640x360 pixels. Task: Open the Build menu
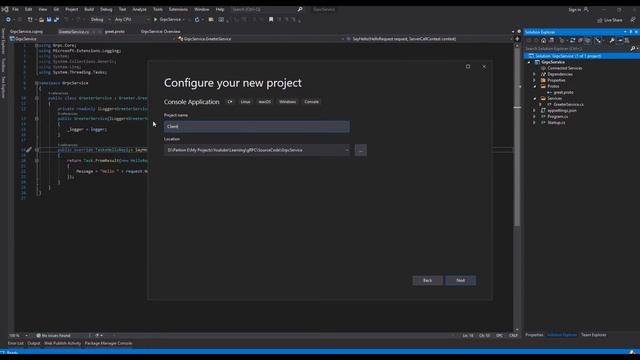pos(89,9)
